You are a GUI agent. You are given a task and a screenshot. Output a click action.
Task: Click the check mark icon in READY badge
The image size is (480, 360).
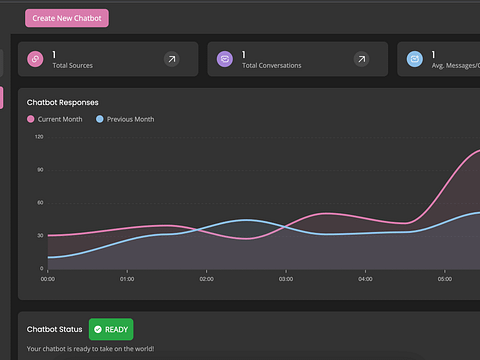pos(98,329)
